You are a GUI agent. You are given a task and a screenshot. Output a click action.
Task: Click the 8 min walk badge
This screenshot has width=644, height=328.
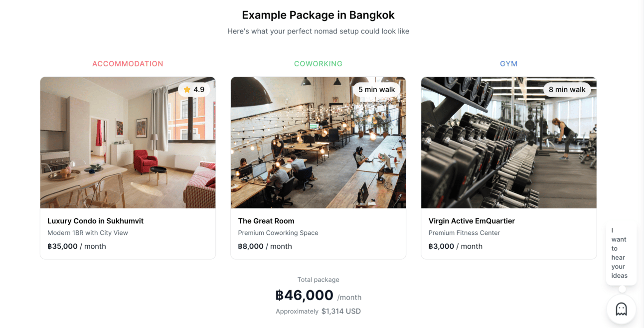[567, 90]
